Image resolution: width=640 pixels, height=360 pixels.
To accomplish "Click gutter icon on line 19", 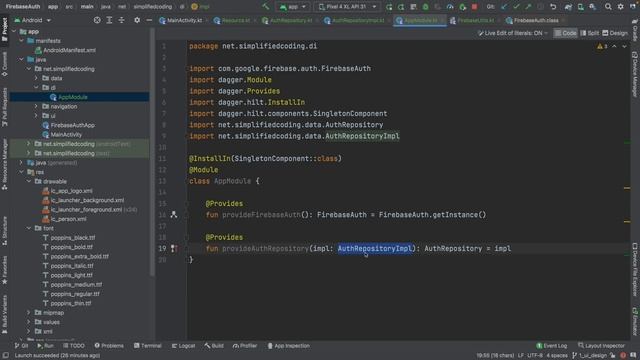I will [174, 249].
